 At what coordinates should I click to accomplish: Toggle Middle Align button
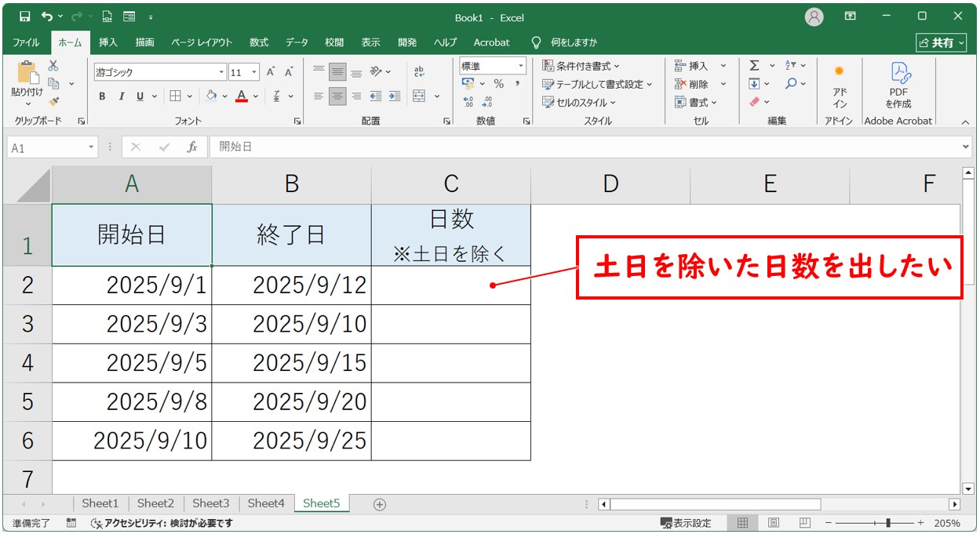coord(337,71)
